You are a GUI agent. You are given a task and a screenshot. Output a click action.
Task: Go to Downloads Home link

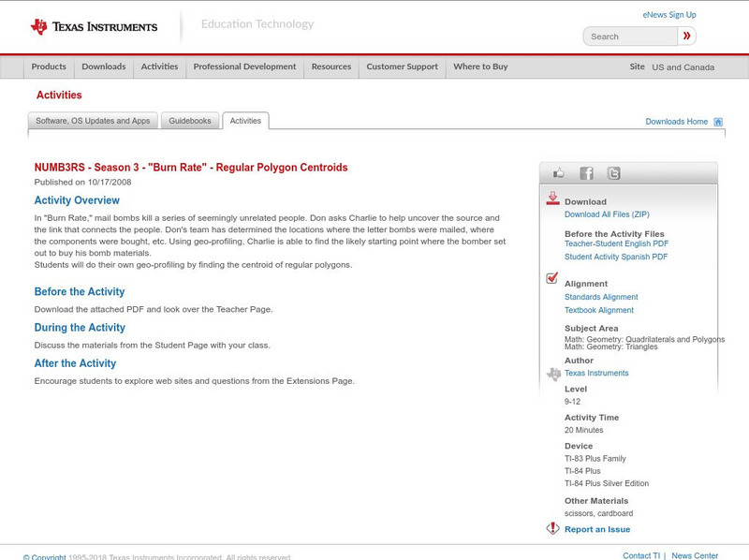676,122
